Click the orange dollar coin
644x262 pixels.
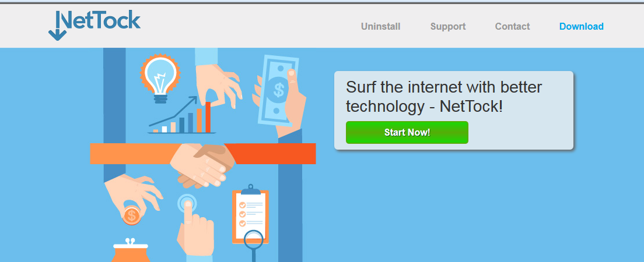tap(131, 215)
